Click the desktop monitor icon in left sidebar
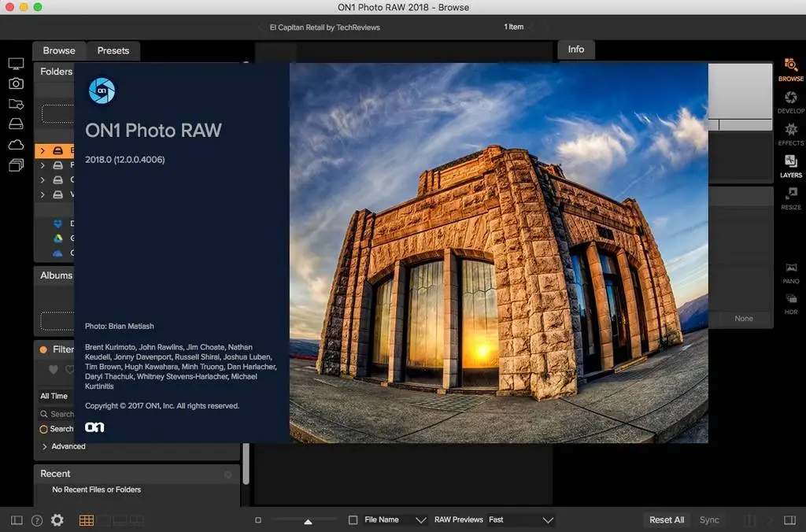The image size is (806, 532). [16, 64]
